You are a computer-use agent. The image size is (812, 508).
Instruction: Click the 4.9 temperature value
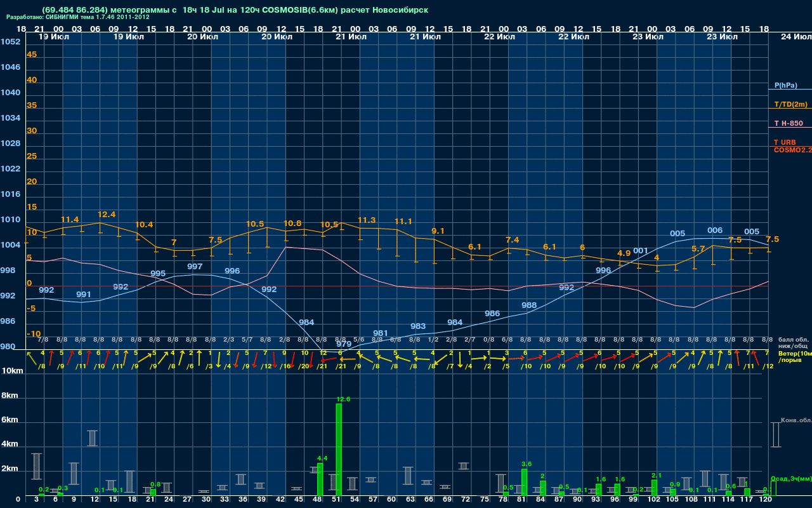(624, 253)
